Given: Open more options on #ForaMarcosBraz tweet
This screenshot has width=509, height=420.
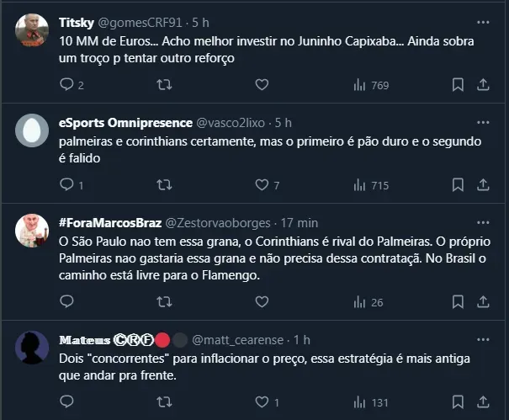Looking at the screenshot, I should (x=483, y=223).
